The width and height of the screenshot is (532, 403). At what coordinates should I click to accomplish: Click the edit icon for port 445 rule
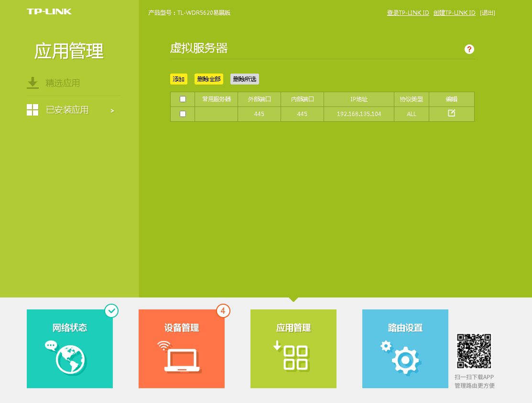451,113
